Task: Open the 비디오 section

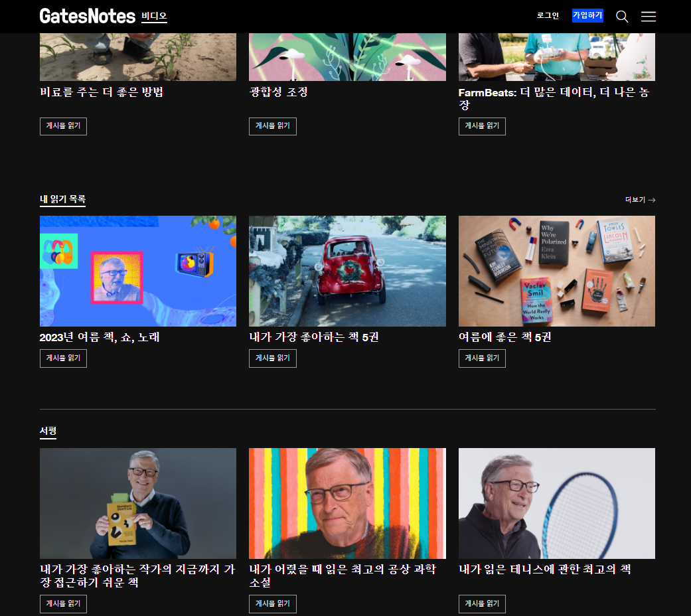Action: (x=154, y=18)
